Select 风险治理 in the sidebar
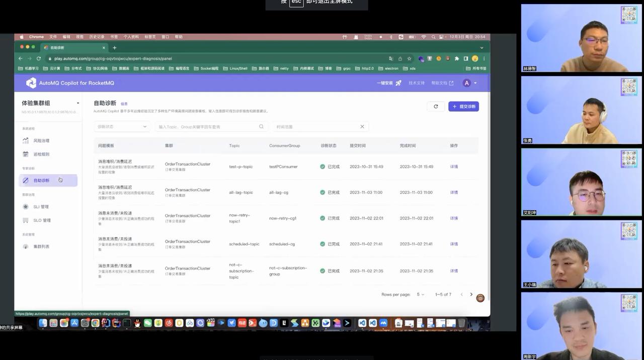This screenshot has height=360, width=644. [x=41, y=141]
